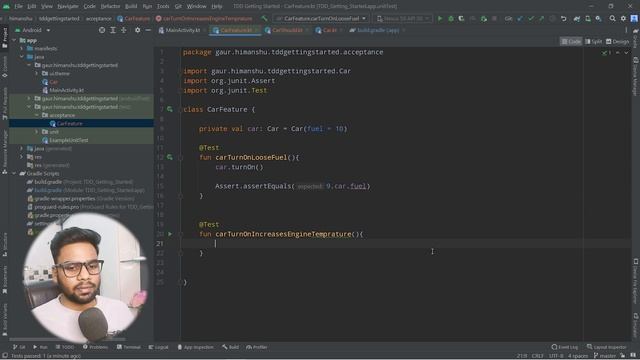Open the Refactor menu
640x360 pixels.
110,6
